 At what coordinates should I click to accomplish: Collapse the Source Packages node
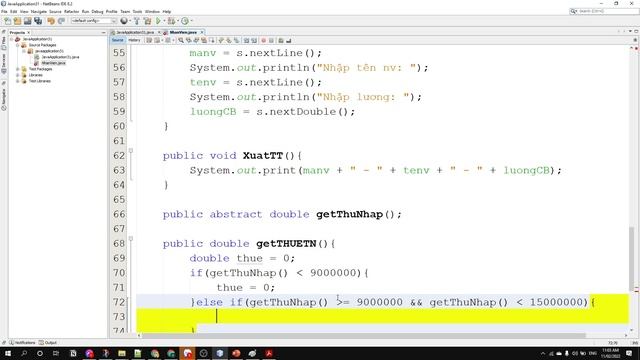(18, 45)
